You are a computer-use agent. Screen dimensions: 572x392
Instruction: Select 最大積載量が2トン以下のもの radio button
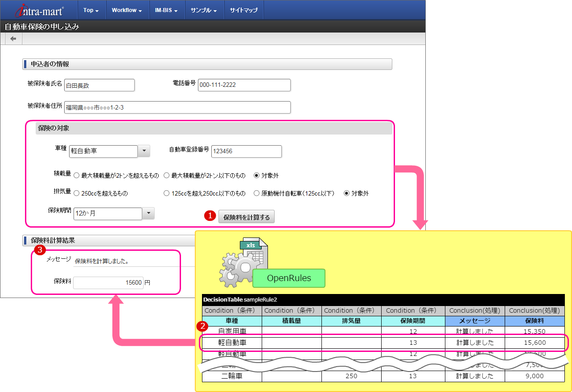(166, 176)
